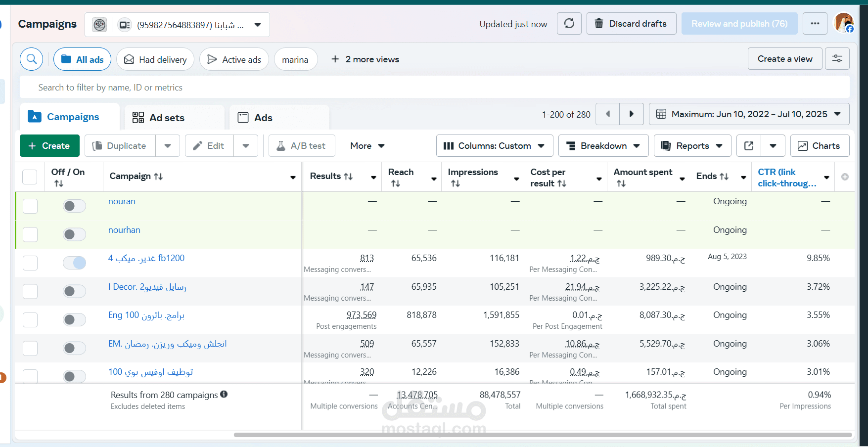Toggle the Eng 100 campaign switch
The width and height of the screenshot is (868, 447).
(x=74, y=319)
